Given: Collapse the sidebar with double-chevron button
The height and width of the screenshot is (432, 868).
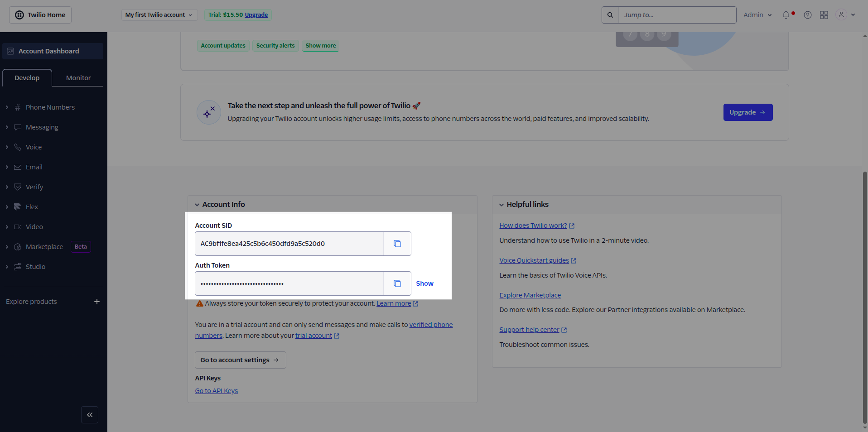Looking at the screenshot, I should [90, 415].
